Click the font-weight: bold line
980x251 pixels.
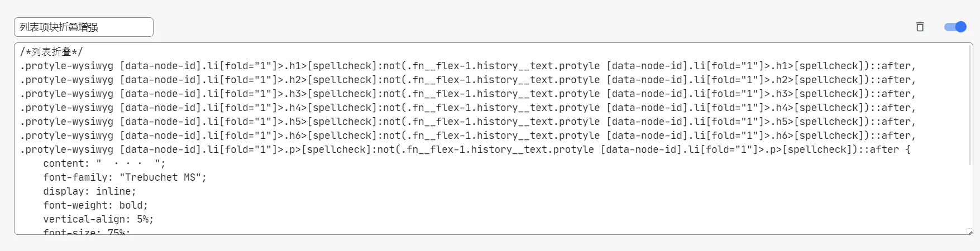[95, 205]
